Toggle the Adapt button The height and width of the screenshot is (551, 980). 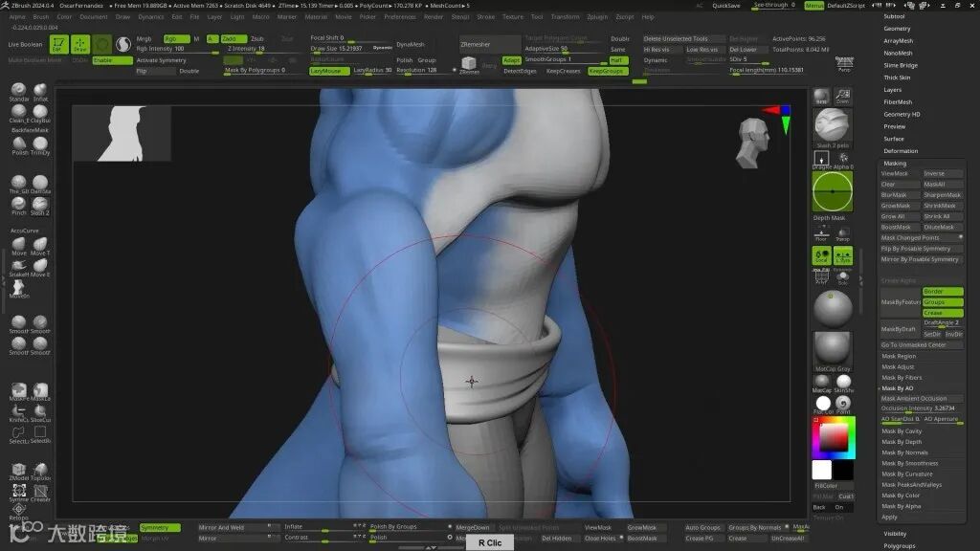511,60
